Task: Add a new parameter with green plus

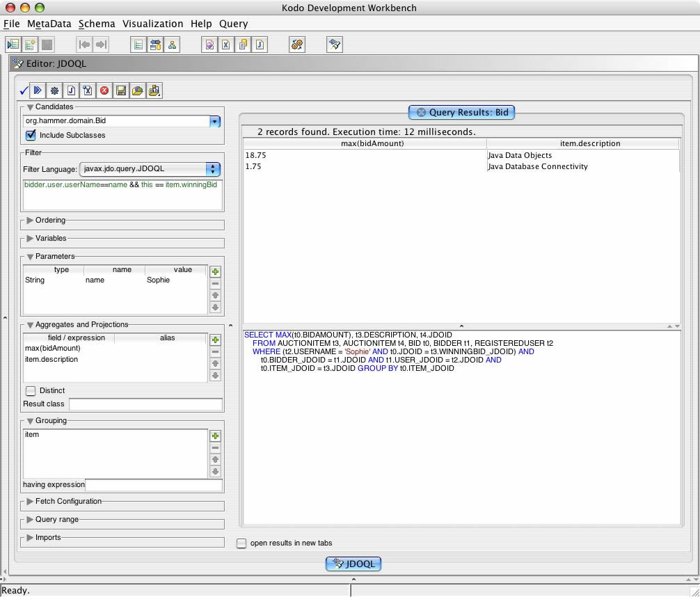Action: click(216, 272)
